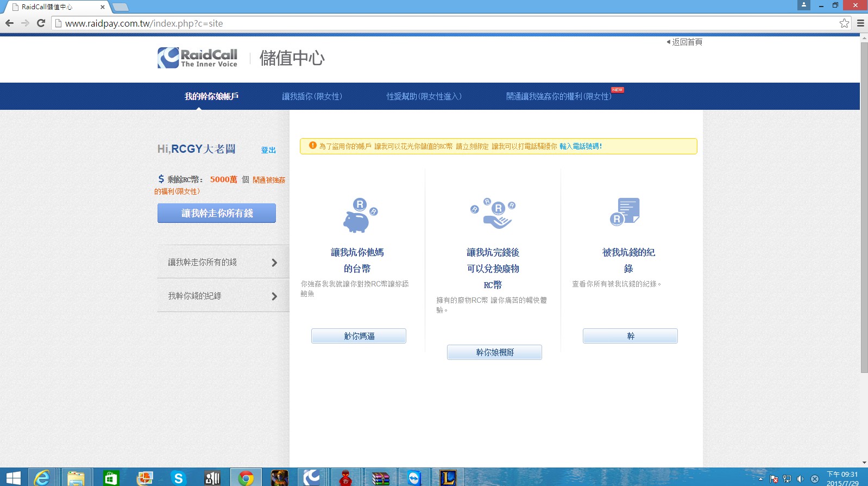This screenshot has width=868, height=486.
Task: Open the navigation tab with the NEW badge
Action: [558, 96]
